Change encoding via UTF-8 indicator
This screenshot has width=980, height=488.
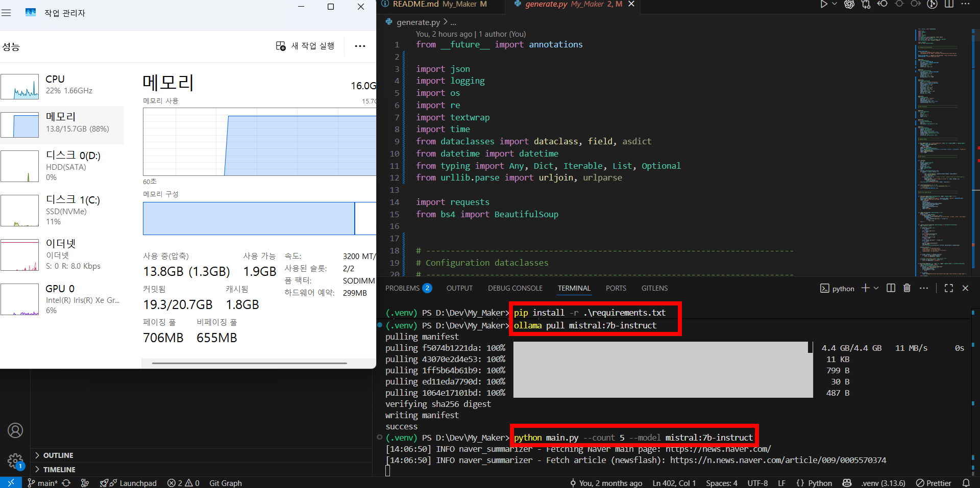tap(757, 483)
